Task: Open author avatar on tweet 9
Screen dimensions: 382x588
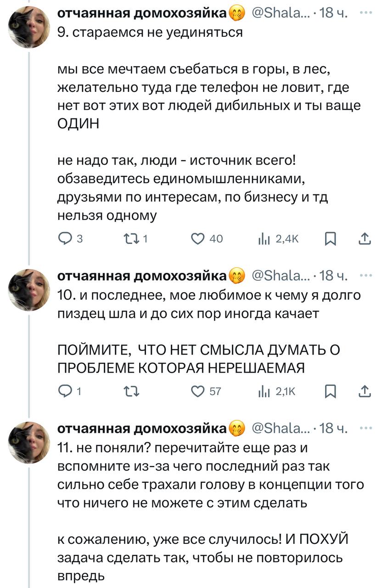Action: coord(29,27)
